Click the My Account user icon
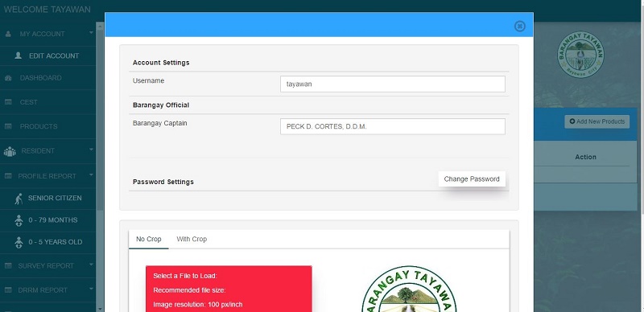644x312 pixels. pos(8,34)
